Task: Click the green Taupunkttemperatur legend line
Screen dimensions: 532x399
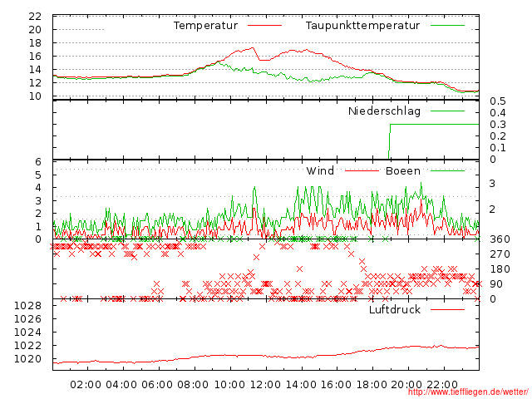Action: click(447, 26)
